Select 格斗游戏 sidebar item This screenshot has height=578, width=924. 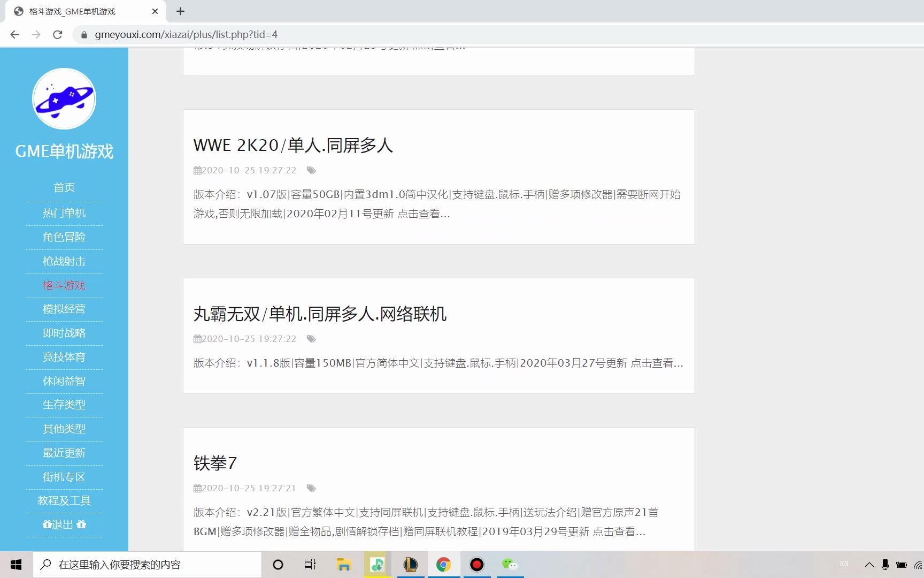[x=64, y=285]
